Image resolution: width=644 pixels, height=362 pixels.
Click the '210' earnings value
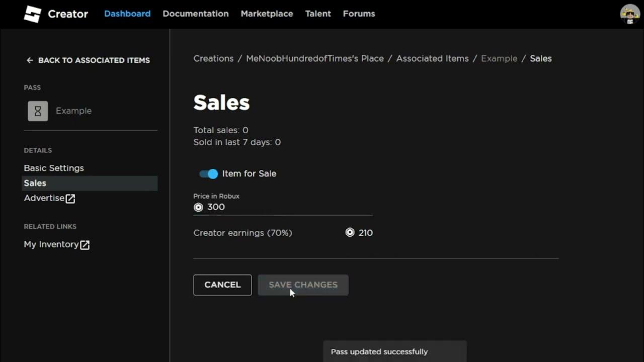(x=366, y=233)
